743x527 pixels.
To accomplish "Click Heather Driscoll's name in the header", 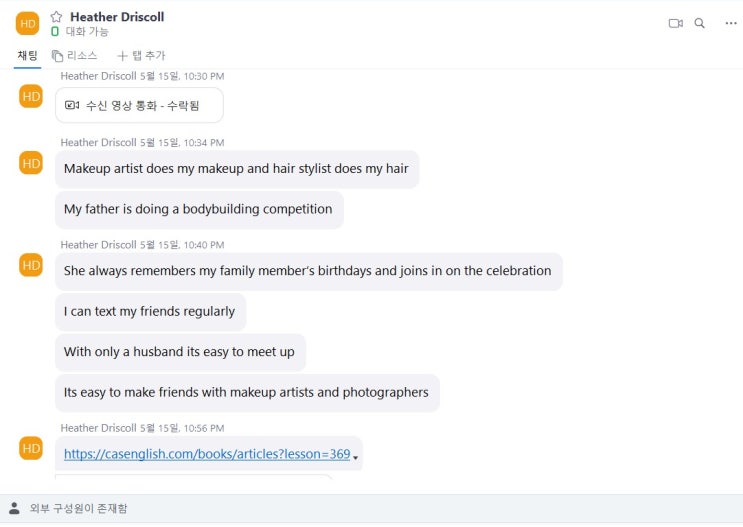I will point(117,17).
